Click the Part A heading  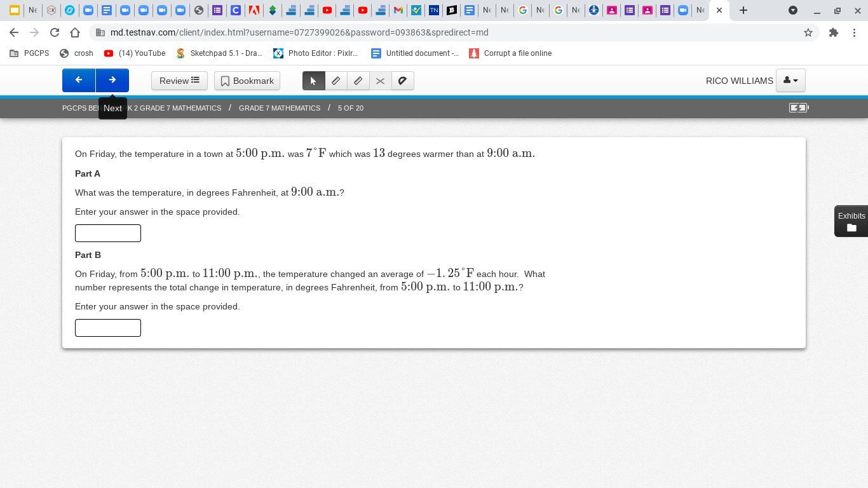click(x=88, y=173)
